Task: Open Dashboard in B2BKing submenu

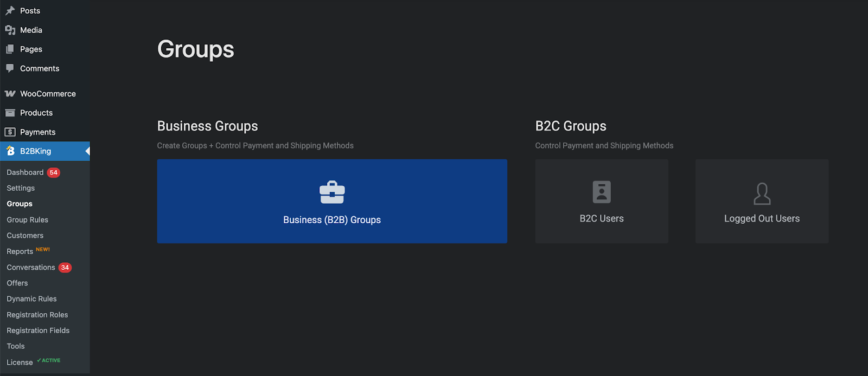Action: pos(25,172)
